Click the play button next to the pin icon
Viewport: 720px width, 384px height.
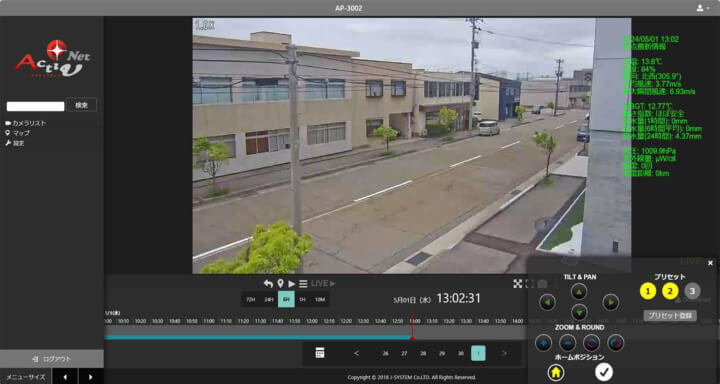click(292, 284)
